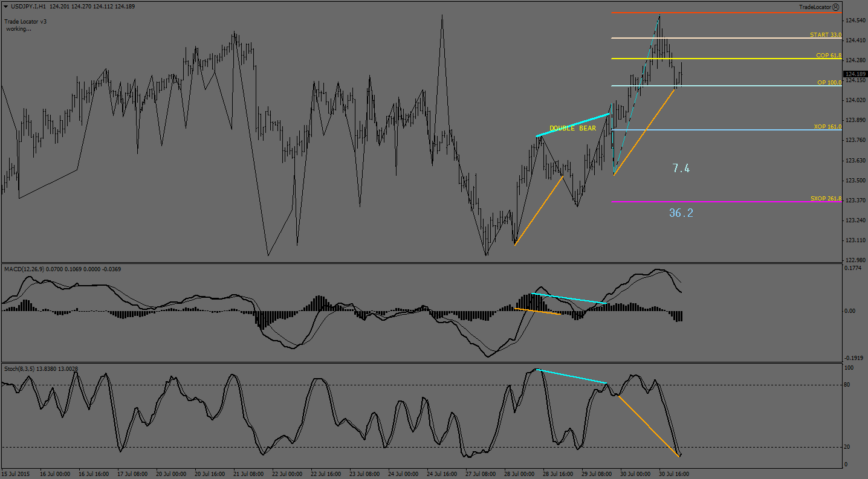Click the Trade Locator v3 status text
This screenshot has width=868, height=479.
pyautogui.click(x=25, y=21)
